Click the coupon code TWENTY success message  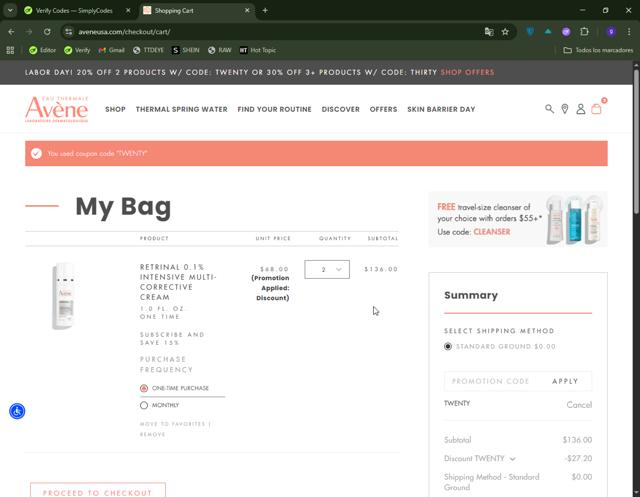pyautogui.click(x=97, y=153)
